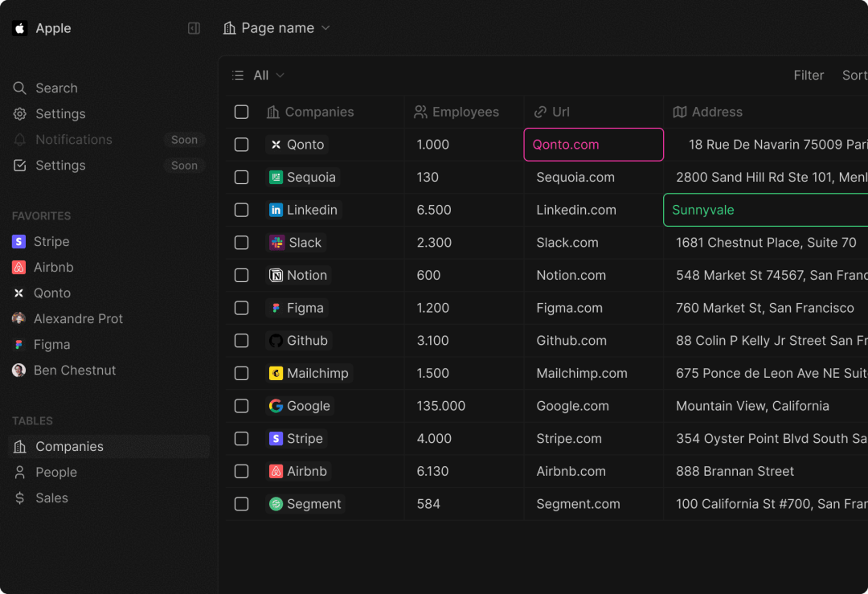Click the 584 employees cell

464,504
